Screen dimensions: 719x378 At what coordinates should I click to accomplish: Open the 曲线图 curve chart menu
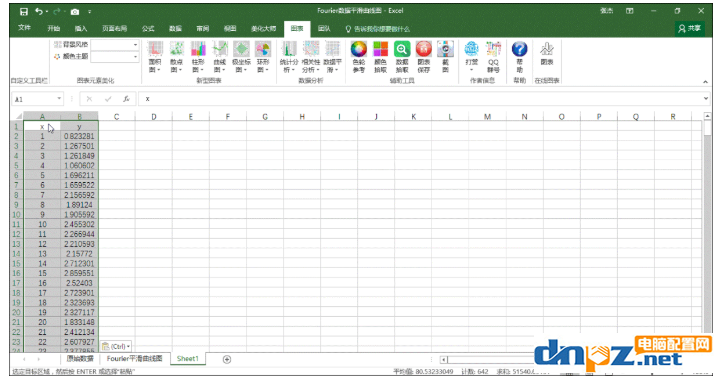click(220, 57)
